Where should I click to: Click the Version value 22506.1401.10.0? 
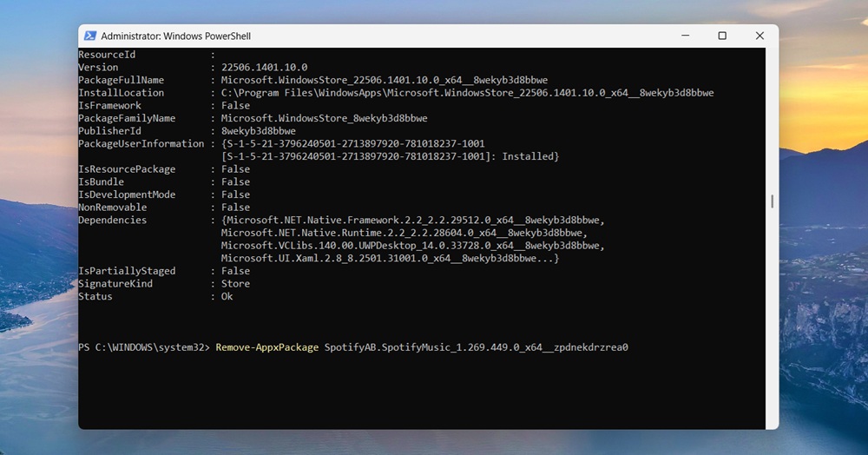pos(264,68)
